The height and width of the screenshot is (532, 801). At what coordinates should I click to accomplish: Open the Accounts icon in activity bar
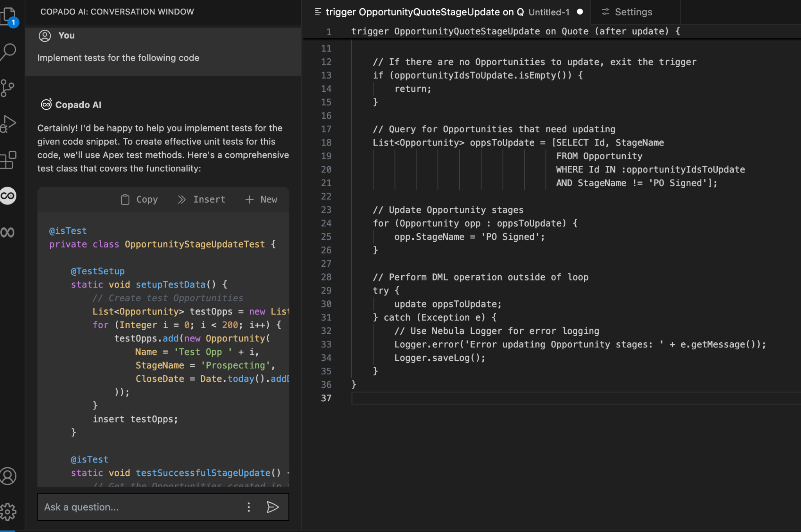8,476
